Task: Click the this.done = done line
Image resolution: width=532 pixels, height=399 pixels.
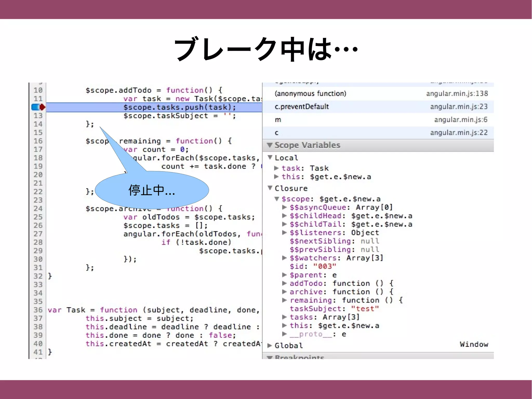Action: [161, 335]
